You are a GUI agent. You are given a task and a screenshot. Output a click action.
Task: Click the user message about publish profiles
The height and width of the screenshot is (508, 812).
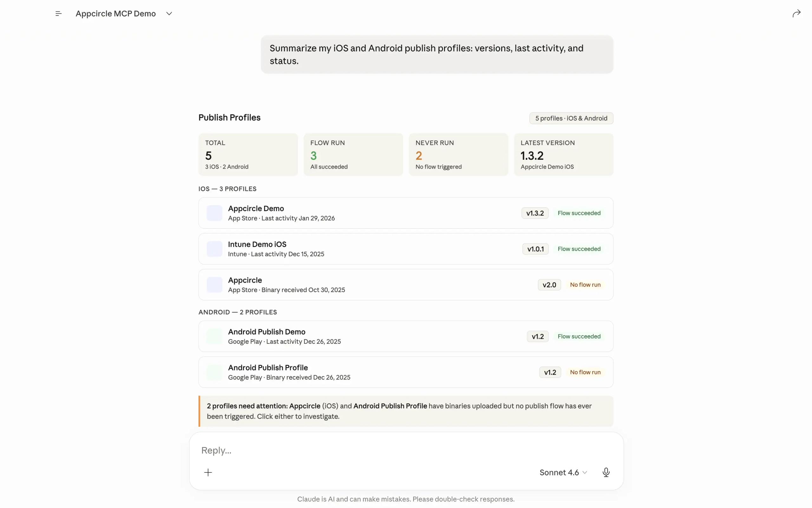tap(437, 54)
